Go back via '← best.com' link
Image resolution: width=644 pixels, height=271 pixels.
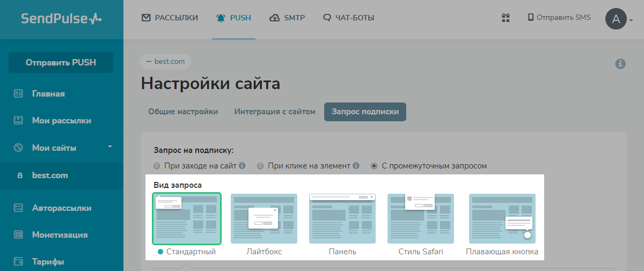click(x=165, y=61)
